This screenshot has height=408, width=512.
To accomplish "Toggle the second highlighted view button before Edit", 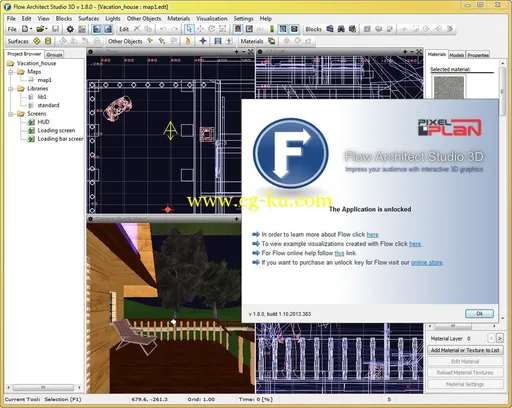I will tap(108, 29).
